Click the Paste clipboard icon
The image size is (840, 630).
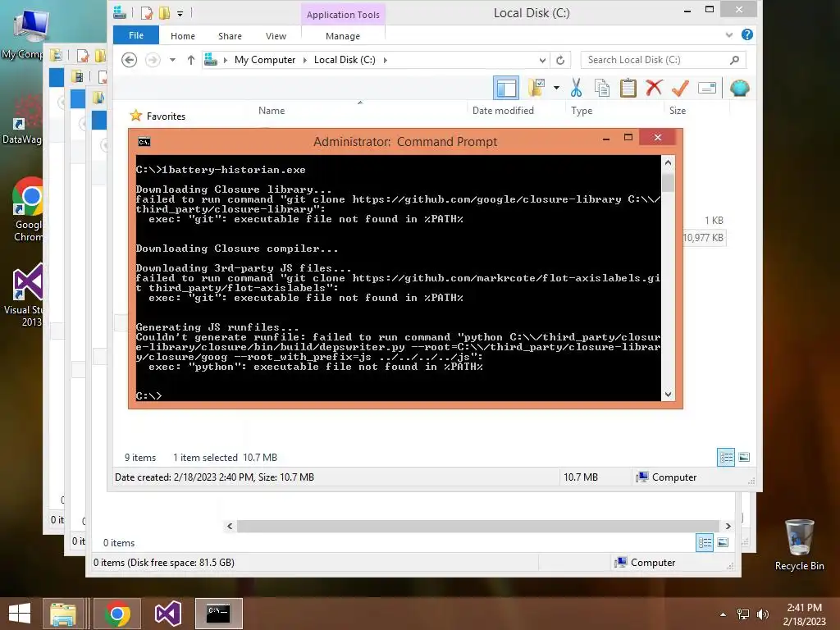tap(628, 88)
